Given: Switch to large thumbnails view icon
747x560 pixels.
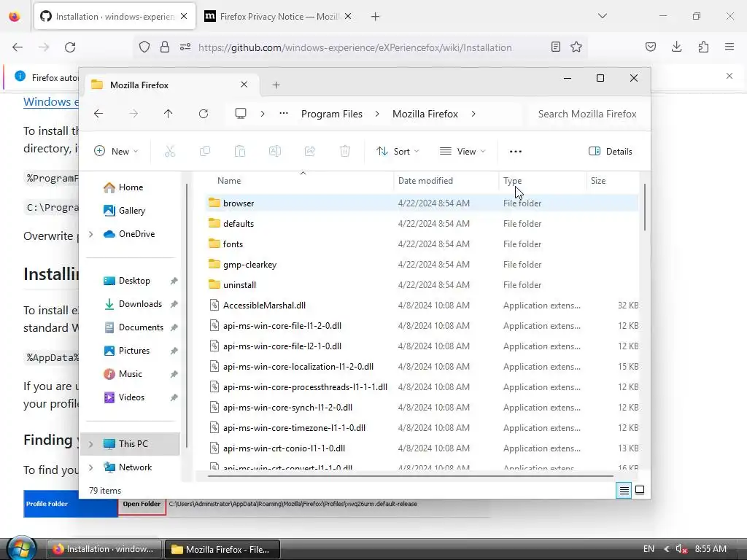Looking at the screenshot, I should [x=640, y=490].
